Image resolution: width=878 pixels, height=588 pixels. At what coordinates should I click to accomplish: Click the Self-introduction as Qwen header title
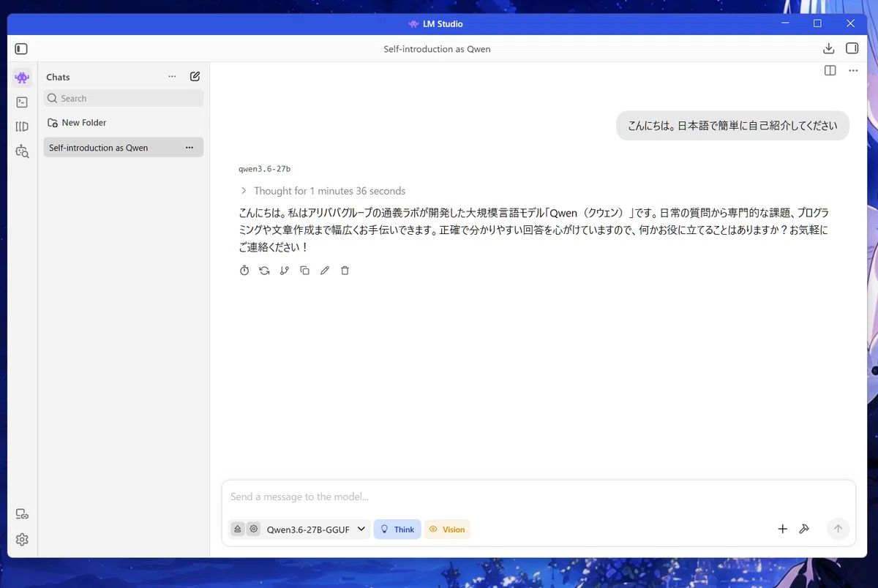437,49
